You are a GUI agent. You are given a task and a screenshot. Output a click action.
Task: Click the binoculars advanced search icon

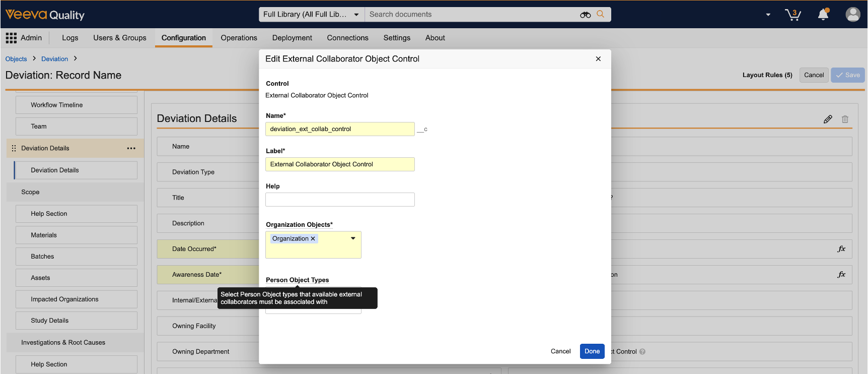tap(585, 15)
